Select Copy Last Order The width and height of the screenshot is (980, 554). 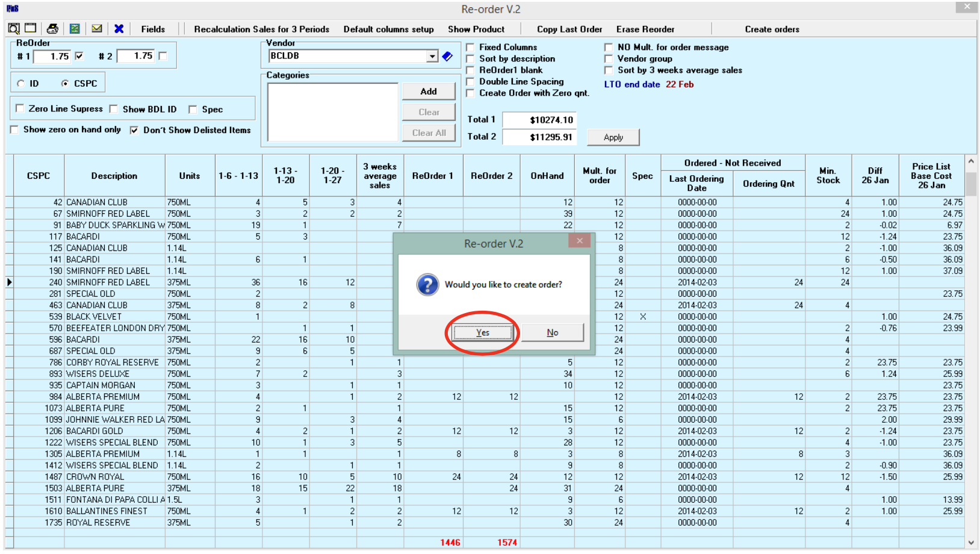[x=569, y=29]
